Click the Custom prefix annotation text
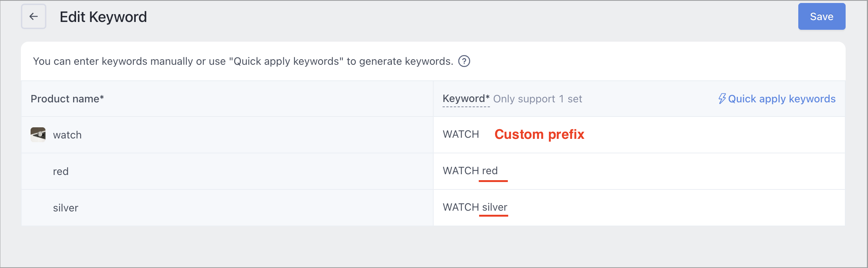 click(x=539, y=134)
